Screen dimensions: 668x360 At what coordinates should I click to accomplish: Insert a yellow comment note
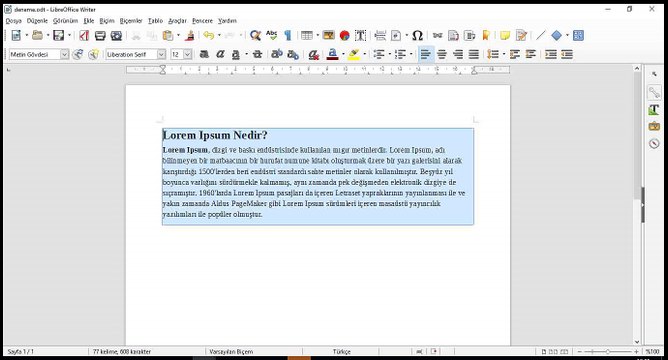coord(505,35)
